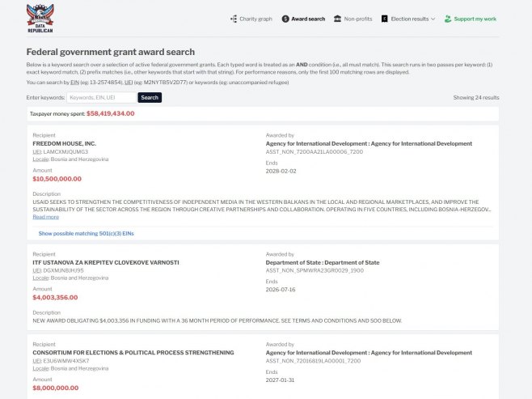The width and height of the screenshot is (532, 399).
Task: Select UEI E3U6WMW4XSK7 text
Action: [61, 361]
